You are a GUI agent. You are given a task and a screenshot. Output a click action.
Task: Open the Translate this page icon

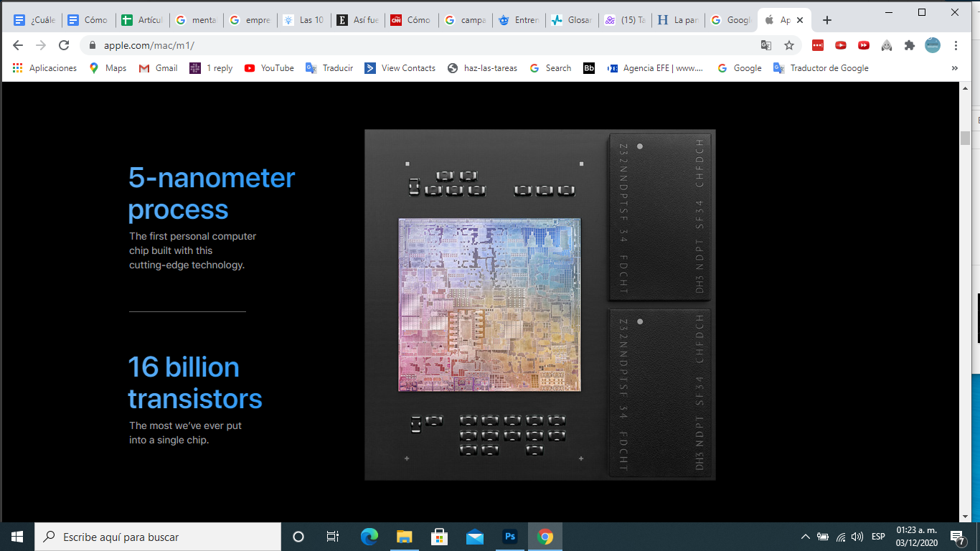coord(766,45)
